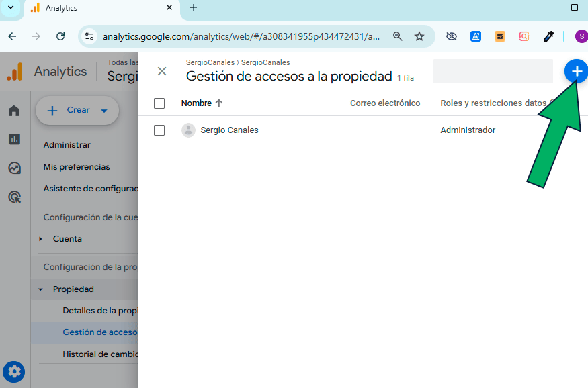
Task: Click the search field in access panel
Action: (x=493, y=71)
